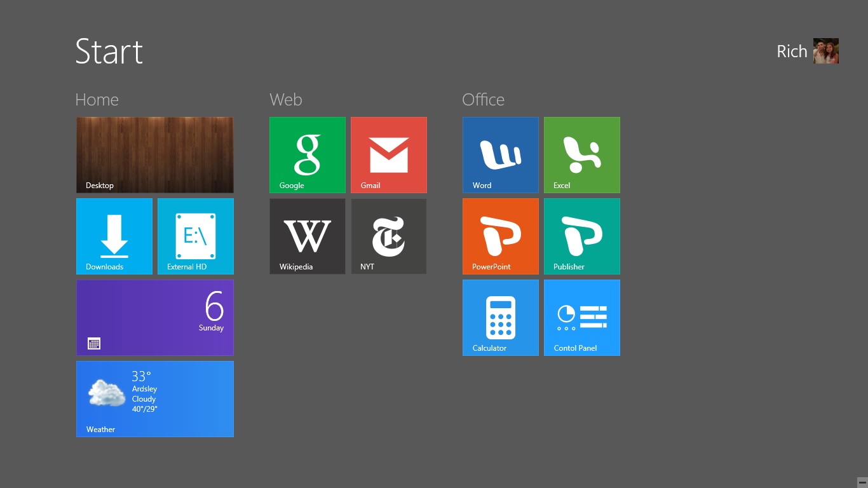Select the Web group heading
The width and height of the screenshot is (868, 488).
point(286,100)
